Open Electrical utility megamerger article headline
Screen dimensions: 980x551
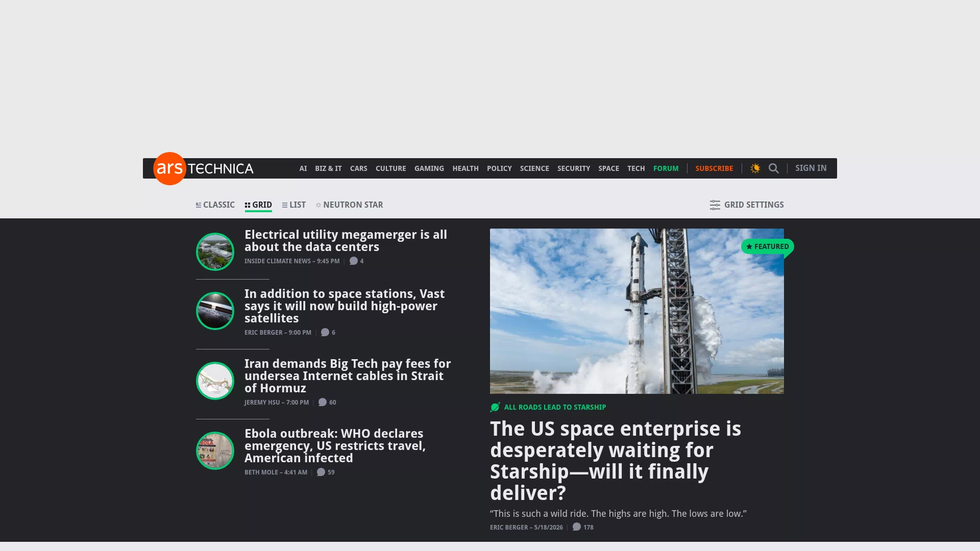pyautogui.click(x=346, y=241)
